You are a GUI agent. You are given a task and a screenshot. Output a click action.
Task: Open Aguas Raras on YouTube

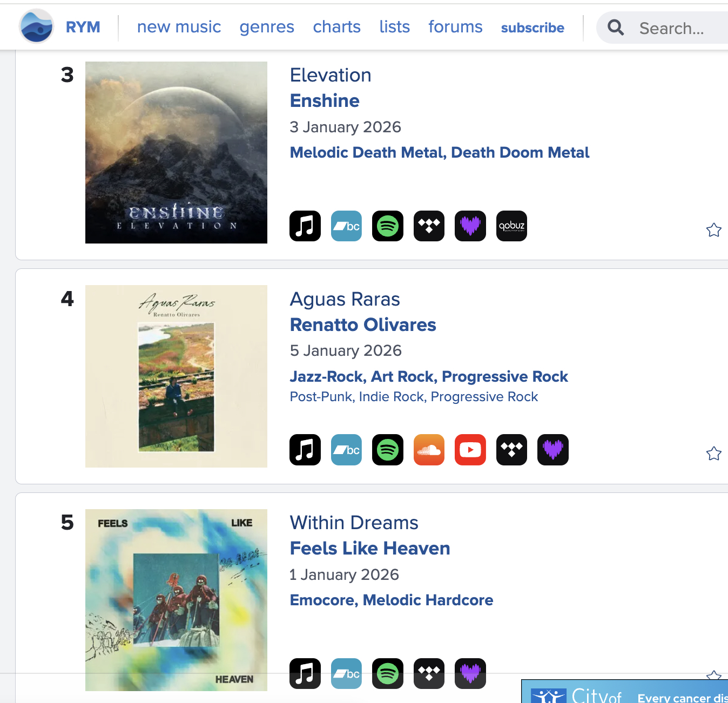[x=470, y=450]
